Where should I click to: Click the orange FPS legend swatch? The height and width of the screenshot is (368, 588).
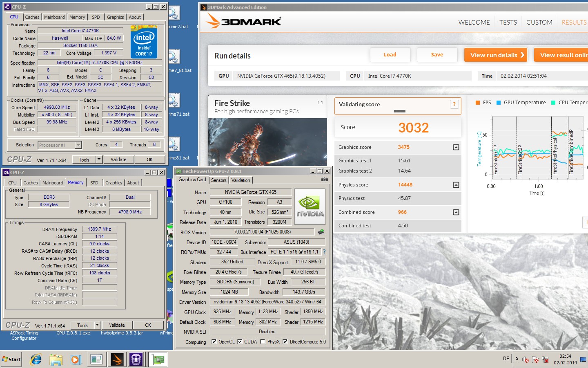(478, 103)
